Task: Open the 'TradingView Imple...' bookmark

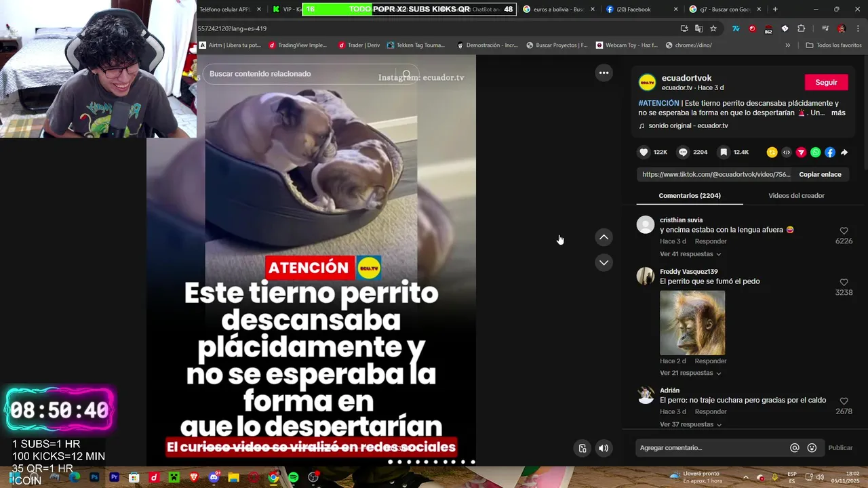Action: (298, 45)
